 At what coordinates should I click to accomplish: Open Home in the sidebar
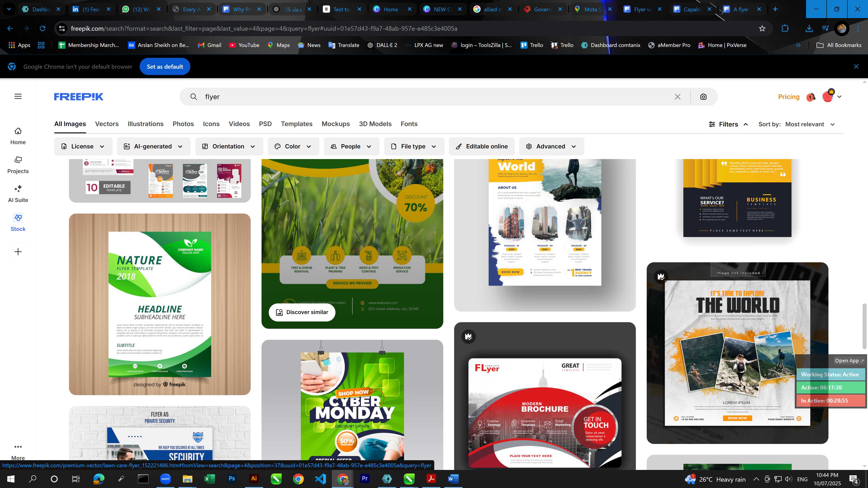click(x=18, y=136)
